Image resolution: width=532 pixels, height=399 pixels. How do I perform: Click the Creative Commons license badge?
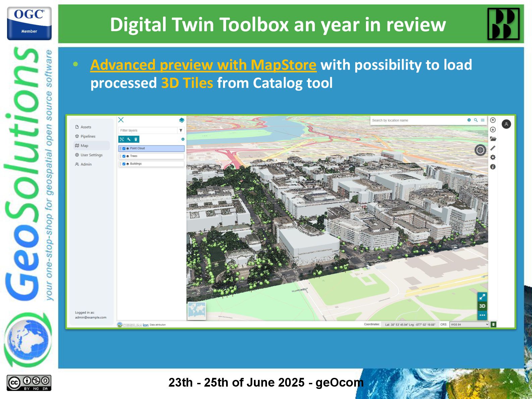[29, 383]
